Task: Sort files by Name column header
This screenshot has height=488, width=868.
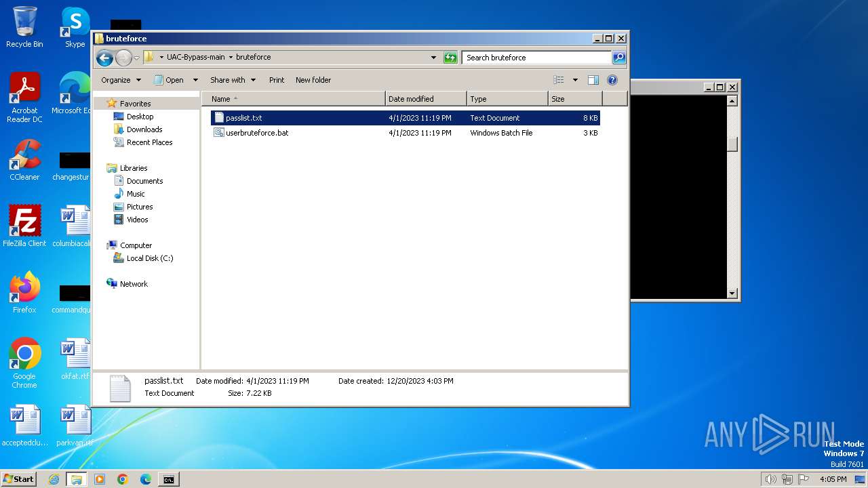Action: (x=293, y=99)
